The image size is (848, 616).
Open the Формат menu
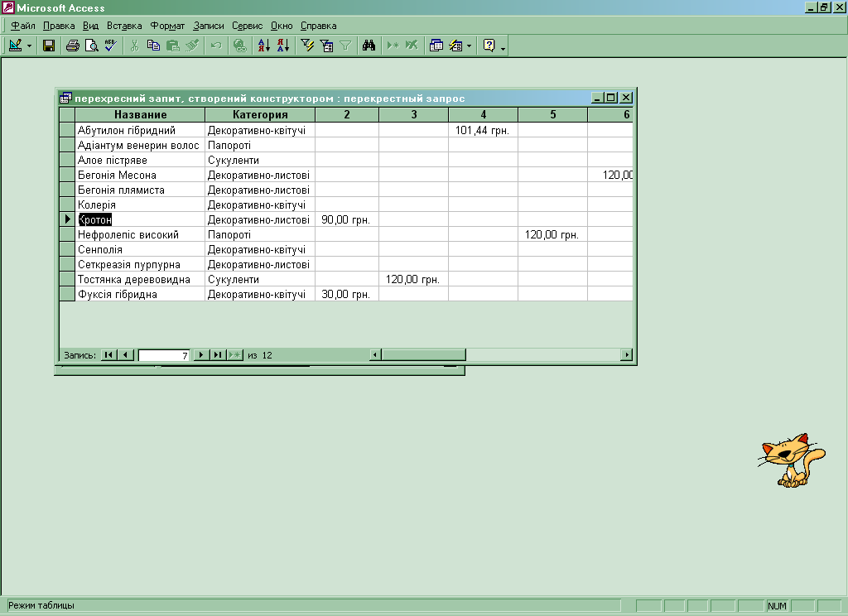coord(167,26)
